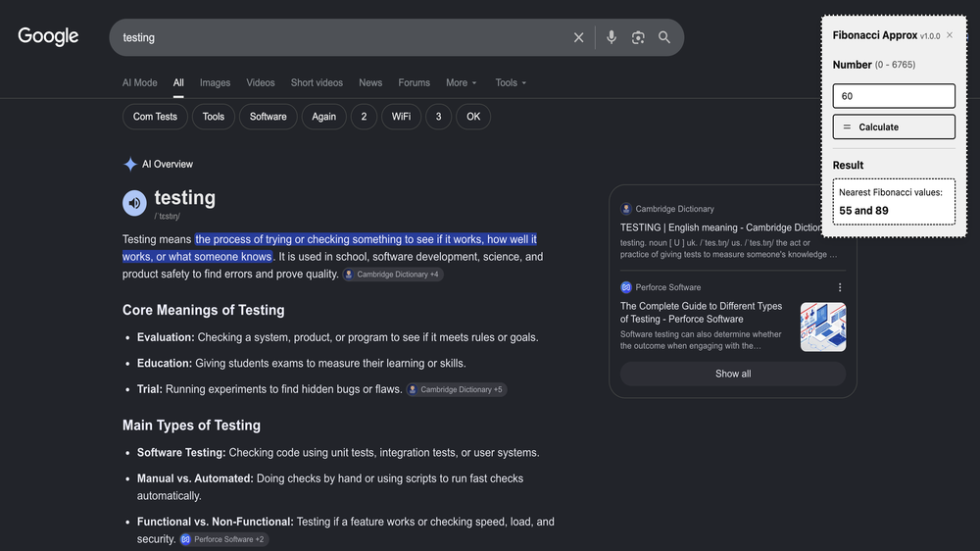Open Google Lens image search icon
Screen dimensions: 980x551
pos(638,37)
